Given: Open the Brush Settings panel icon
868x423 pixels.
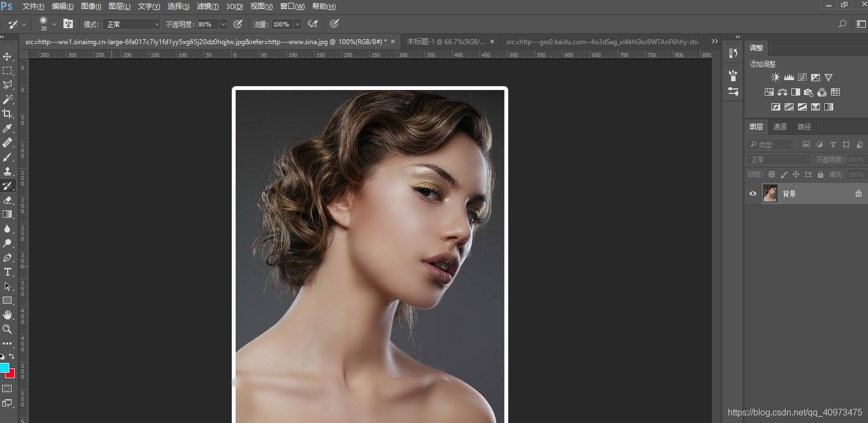Looking at the screenshot, I should pos(733,92).
